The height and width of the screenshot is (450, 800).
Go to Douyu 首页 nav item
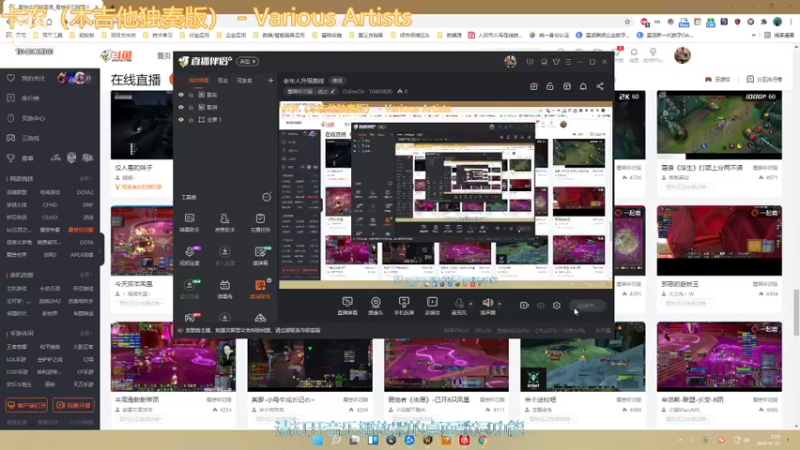coord(163,56)
